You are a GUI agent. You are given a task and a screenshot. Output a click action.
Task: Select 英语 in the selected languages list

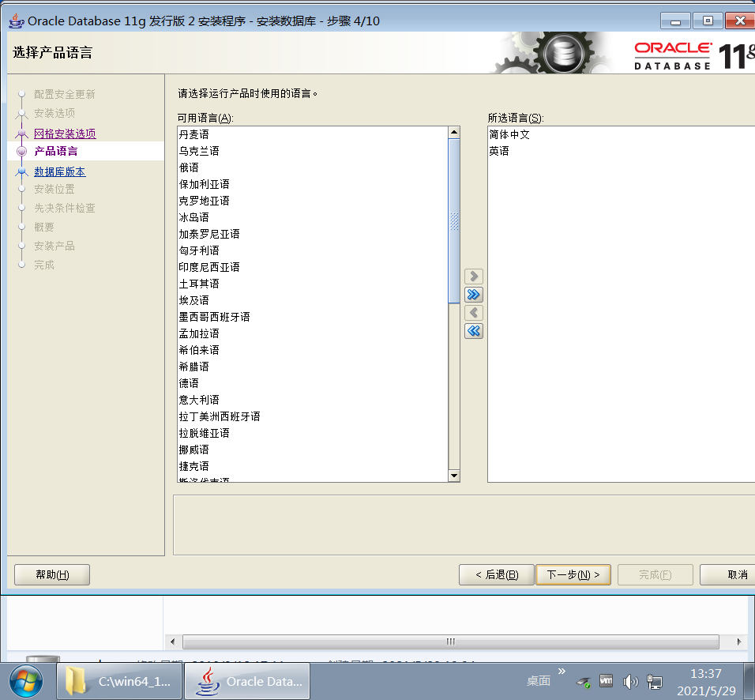tap(498, 150)
